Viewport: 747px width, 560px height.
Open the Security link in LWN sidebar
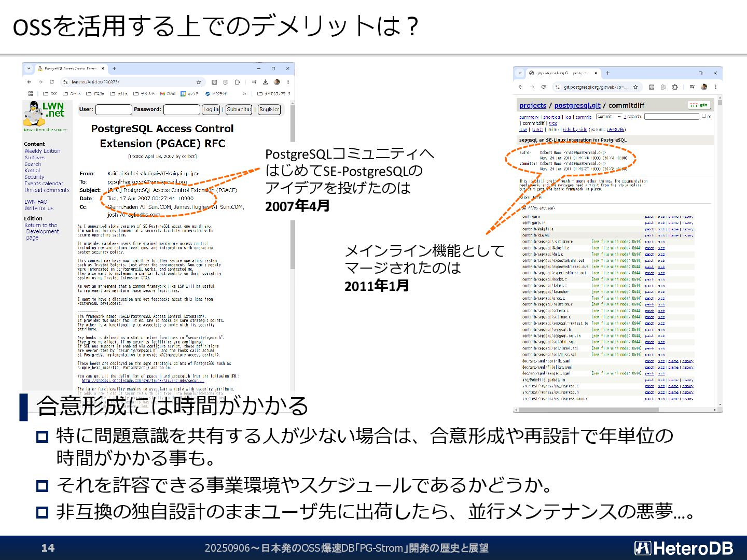pyautogui.click(x=34, y=177)
